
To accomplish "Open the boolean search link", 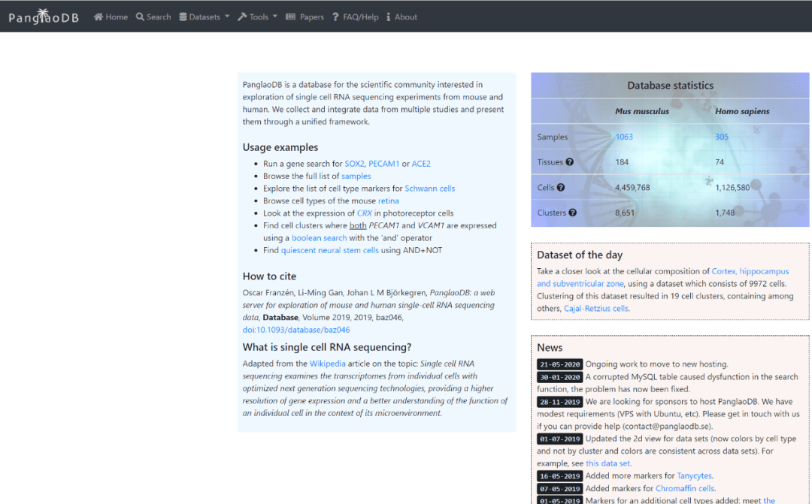I will tap(319, 238).
